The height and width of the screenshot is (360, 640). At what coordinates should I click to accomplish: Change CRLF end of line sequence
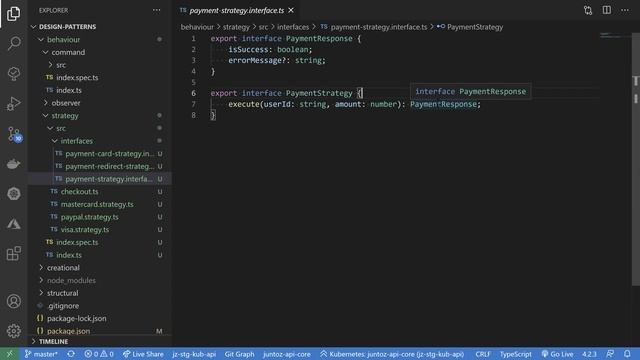coord(482,354)
